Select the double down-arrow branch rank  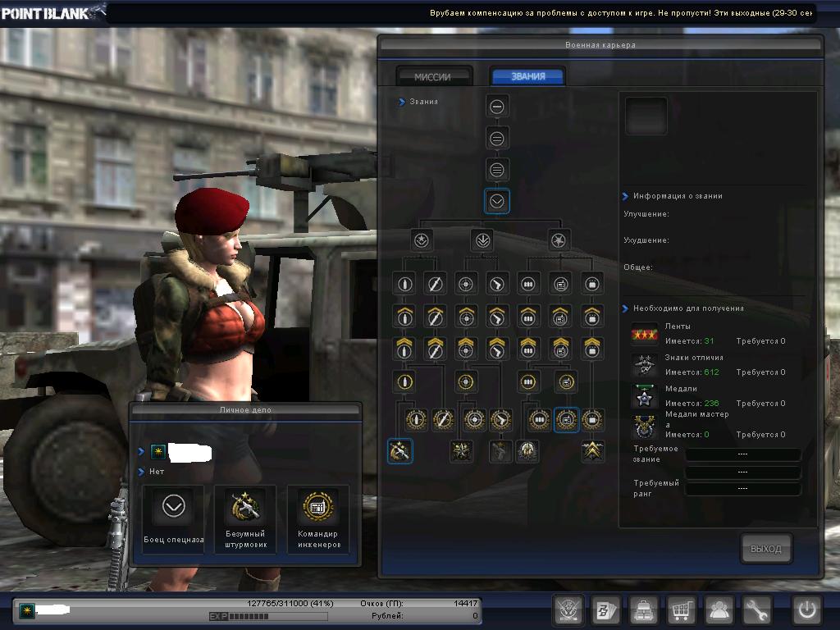coord(482,240)
